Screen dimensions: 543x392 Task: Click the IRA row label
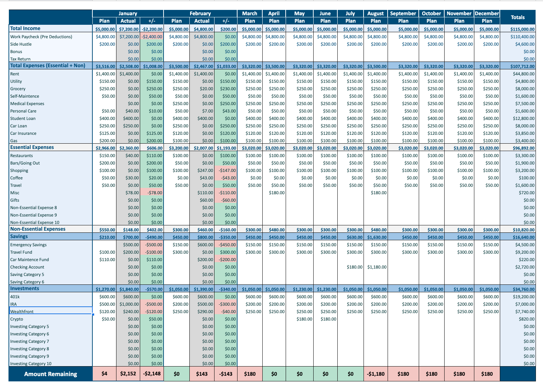tap(13, 304)
